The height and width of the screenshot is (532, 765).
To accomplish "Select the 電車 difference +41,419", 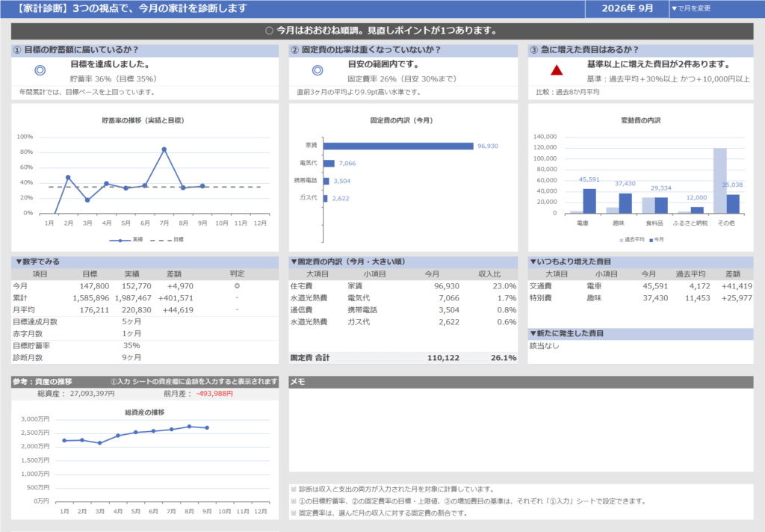I will [737, 286].
